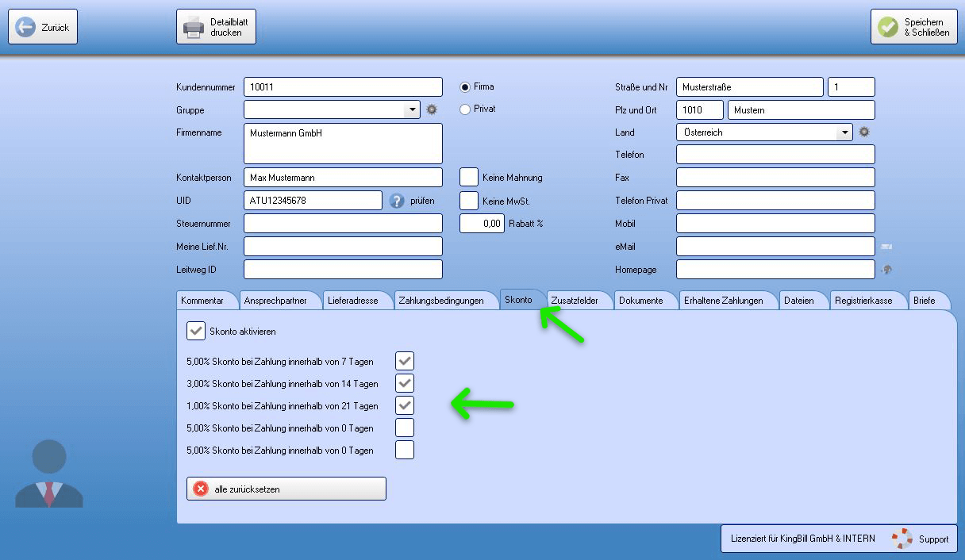Image resolution: width=965 pixels, height=560 pixels.
Task: Click the eMail envelope icon
Action: tap(886, 247)
